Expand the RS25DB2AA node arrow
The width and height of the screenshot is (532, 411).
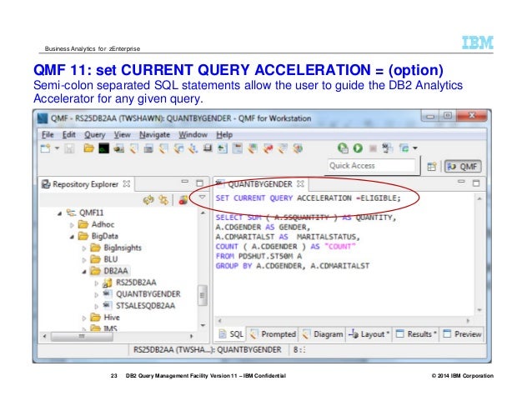(97, 283)
